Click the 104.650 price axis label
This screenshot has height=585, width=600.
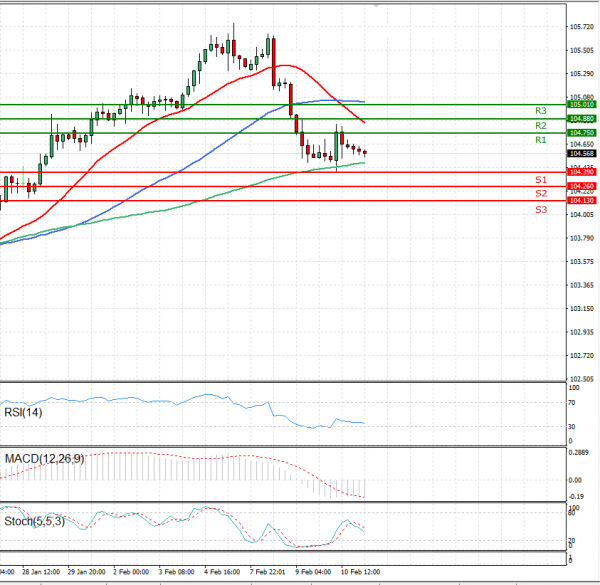click(582, 144)
